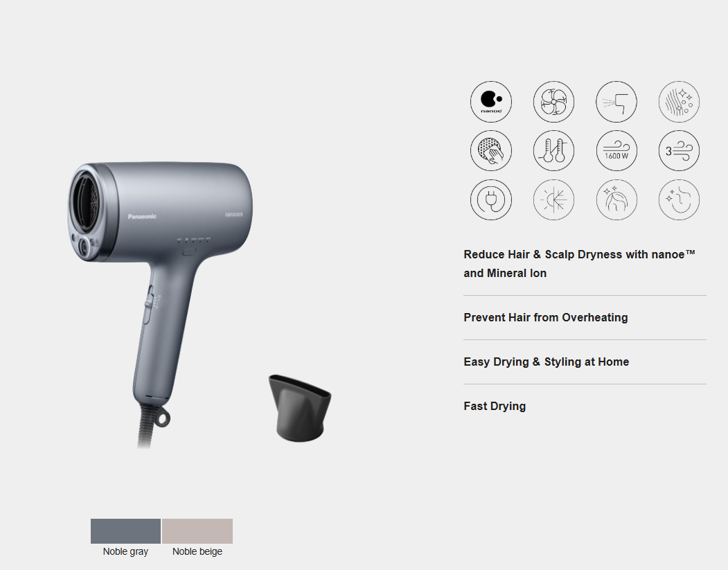Open the hot and cold alternating icon
Viewport: 728px width, 570px height.
point(553,199)
